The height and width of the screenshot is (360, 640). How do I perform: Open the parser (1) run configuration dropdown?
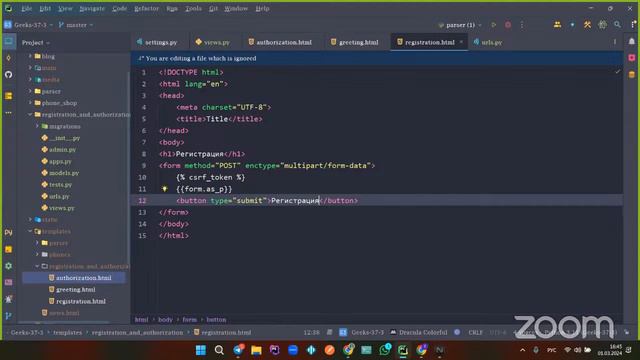460,25
